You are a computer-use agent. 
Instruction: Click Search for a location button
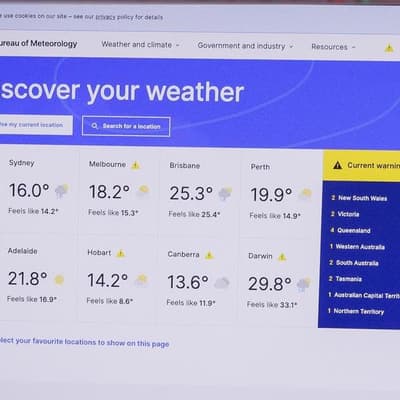click(x=126, y=126)
